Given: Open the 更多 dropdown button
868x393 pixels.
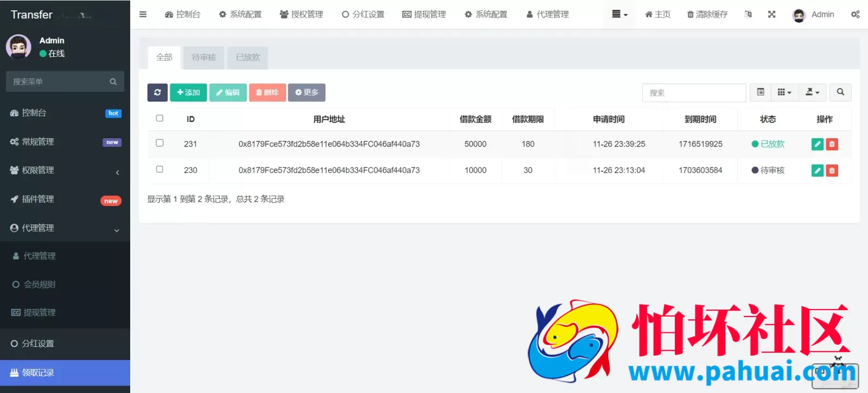Looking at the screenshot, I should click(x=307, y=93).
